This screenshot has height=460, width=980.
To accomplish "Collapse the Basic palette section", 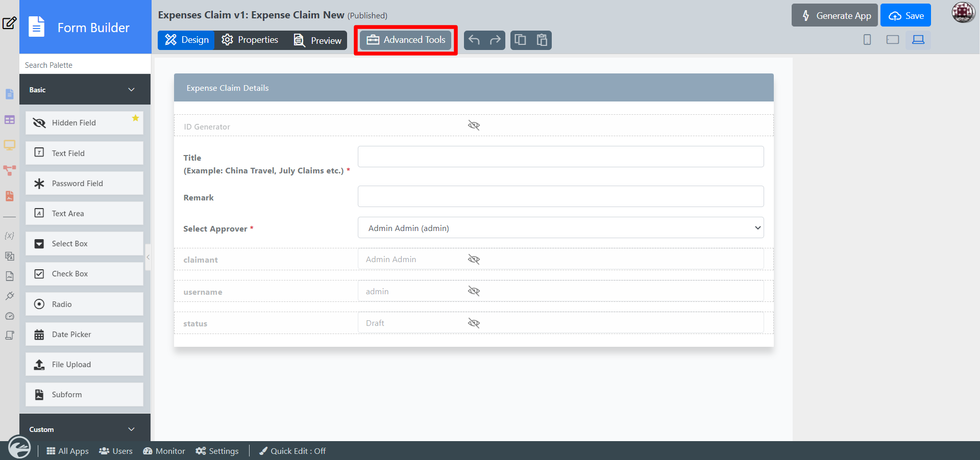I will [x=85, y=90].
